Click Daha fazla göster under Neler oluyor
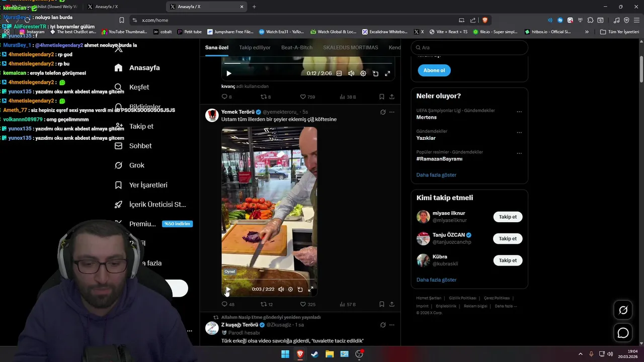 click(436, 175)
